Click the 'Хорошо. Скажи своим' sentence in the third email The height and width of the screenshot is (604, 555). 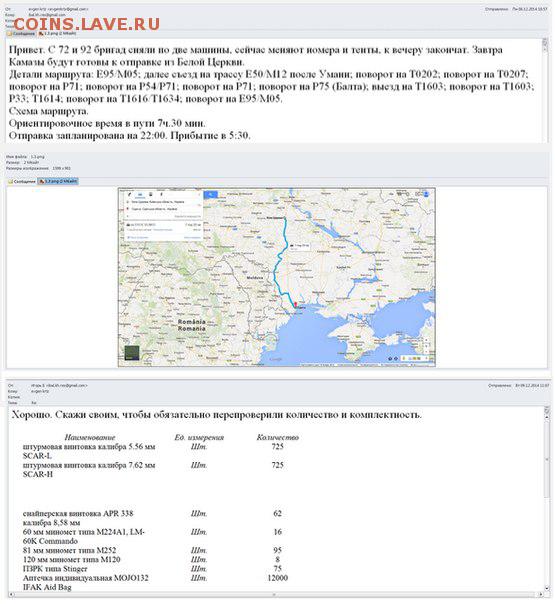[x=216, y=415]
